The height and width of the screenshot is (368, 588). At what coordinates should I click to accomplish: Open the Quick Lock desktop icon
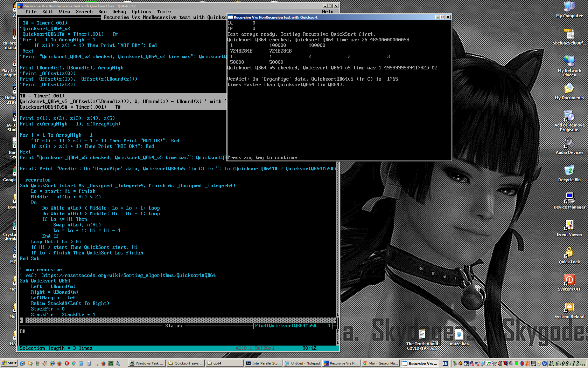(x=569, y=255)
